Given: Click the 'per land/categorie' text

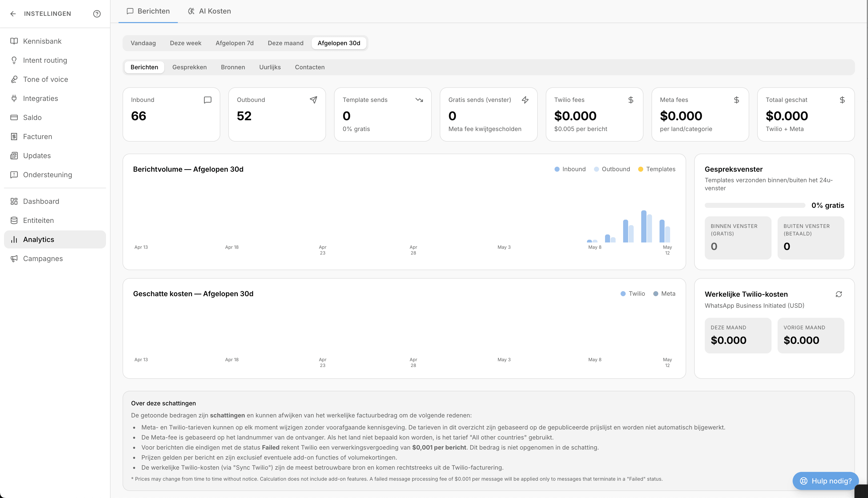Looking at the screenshot, I should coord(686,129).
